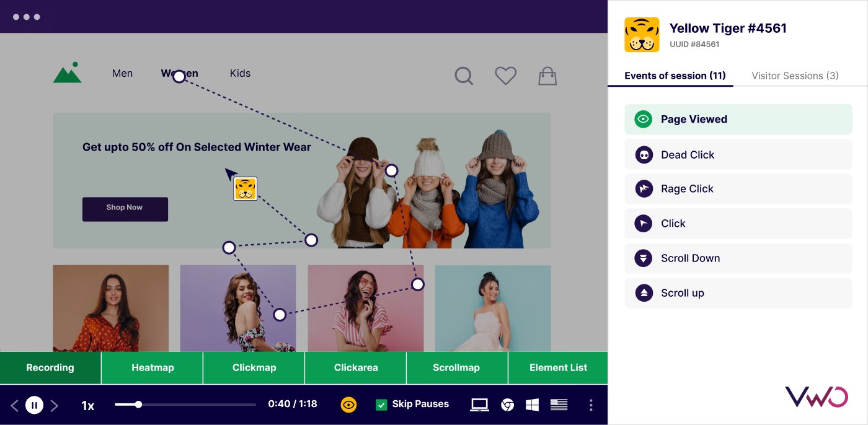Click the playback progress slider handle
The image size is (868, 425).
(x=138, y=405)
